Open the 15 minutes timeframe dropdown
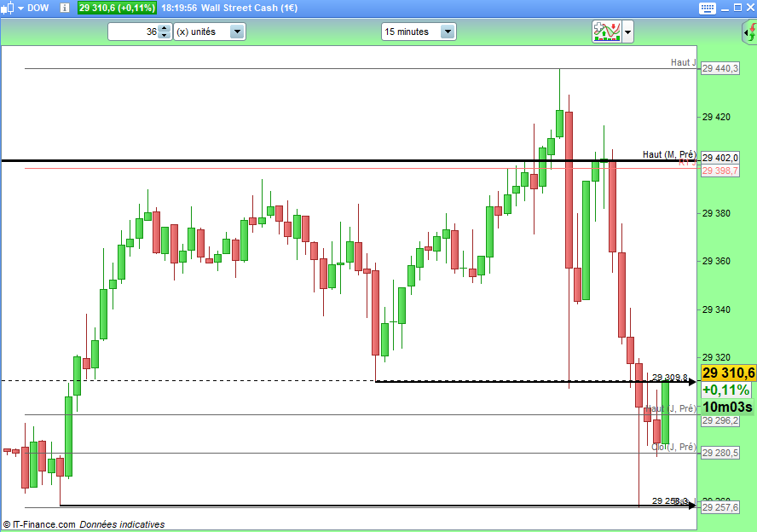The height and width of the screenshot is (532, 757). click(x=419, y=32)
